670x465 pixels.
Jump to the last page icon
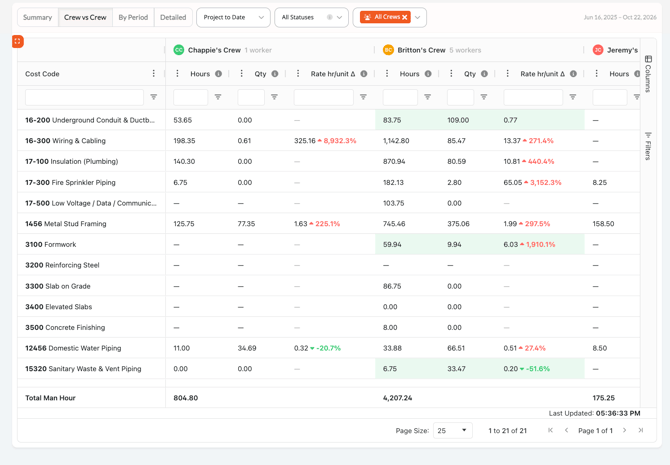[641, 430]
